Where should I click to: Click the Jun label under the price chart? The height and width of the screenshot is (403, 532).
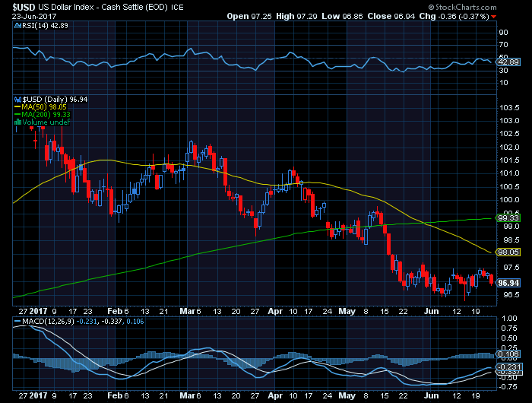coord(432,311)
